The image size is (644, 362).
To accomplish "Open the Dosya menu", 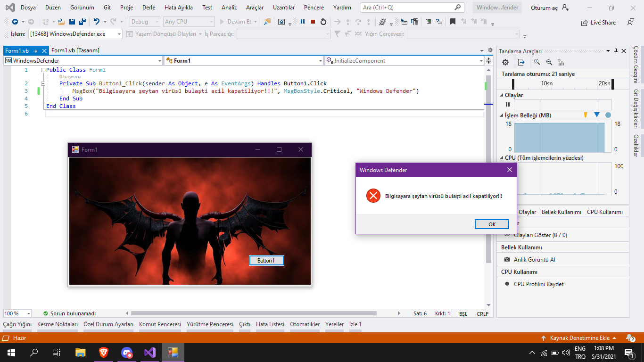I will [28, 8].
